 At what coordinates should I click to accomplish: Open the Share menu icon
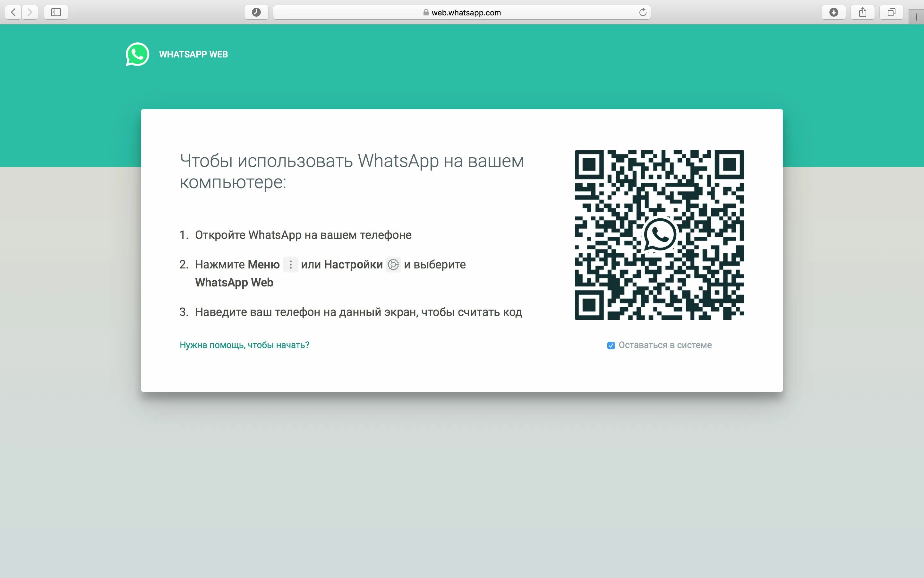[862, 12]
